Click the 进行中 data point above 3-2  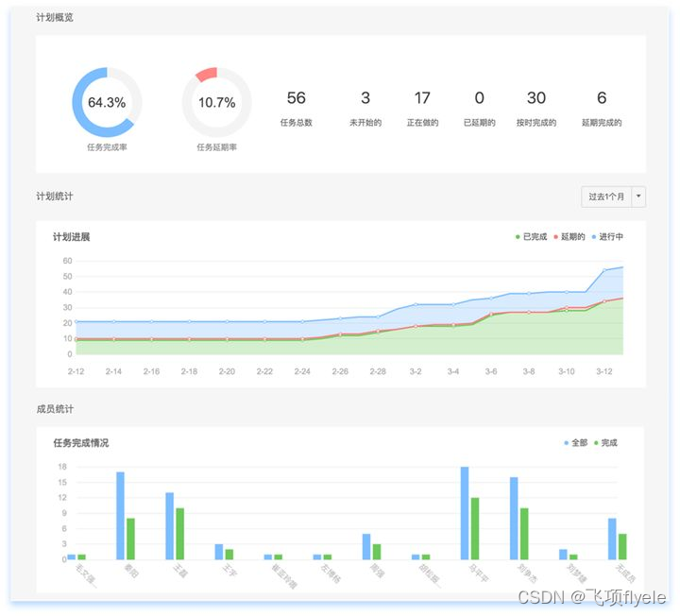tap(416, 304)
